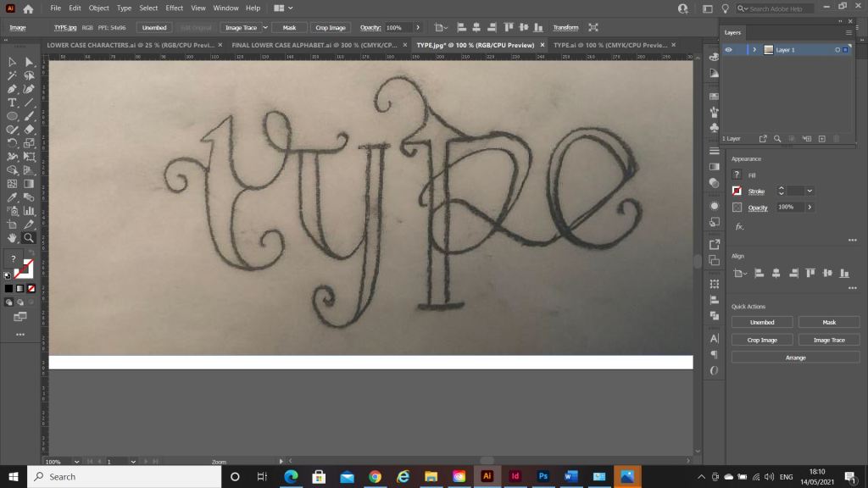Image resolution: width=868 pixels, height=488 pixels.
Task: Select the Zoom magnifier tool
Action: point(29,238)
